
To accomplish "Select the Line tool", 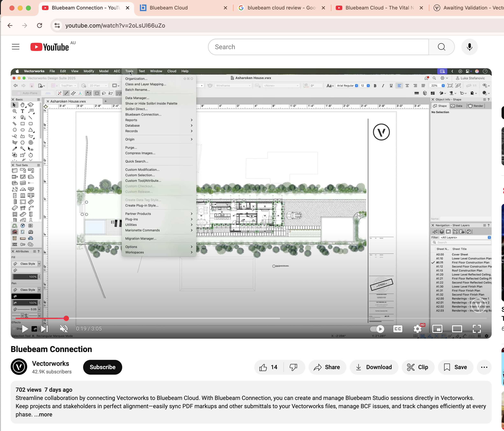I will pos(31,118).
